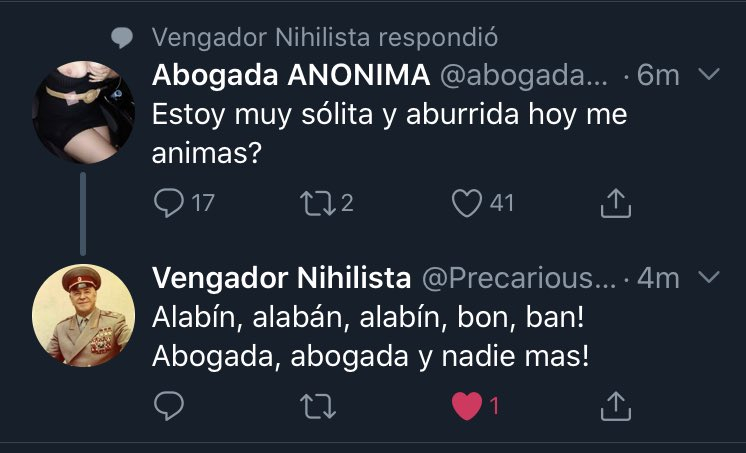Open the tweet text 'Estoy muy sólita'
The width and height of the screenshot is (746, 453).
click(x=389, y=115)
